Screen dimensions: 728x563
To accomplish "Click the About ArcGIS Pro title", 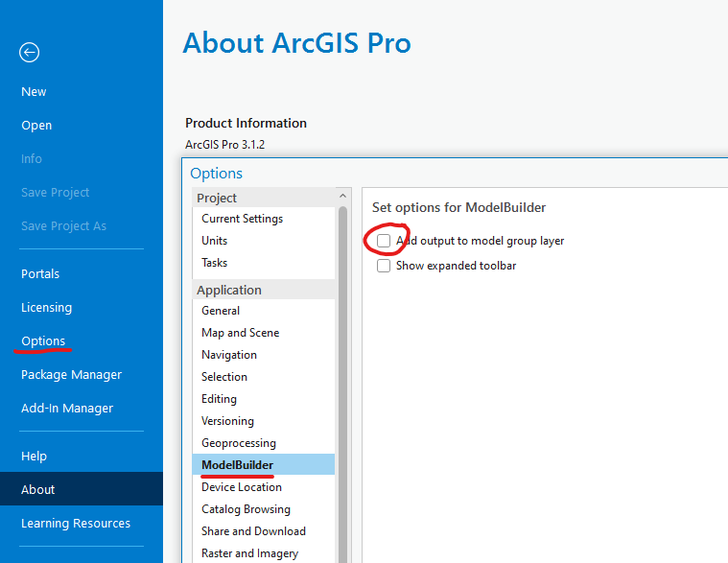I will coord(296,43).
